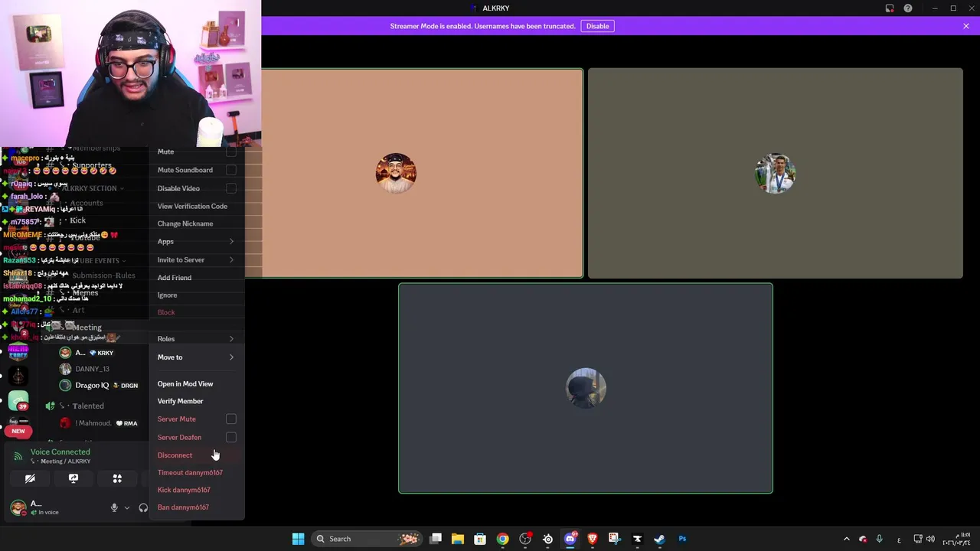
Task: Open the activities launcher icon
Action: 117,478
